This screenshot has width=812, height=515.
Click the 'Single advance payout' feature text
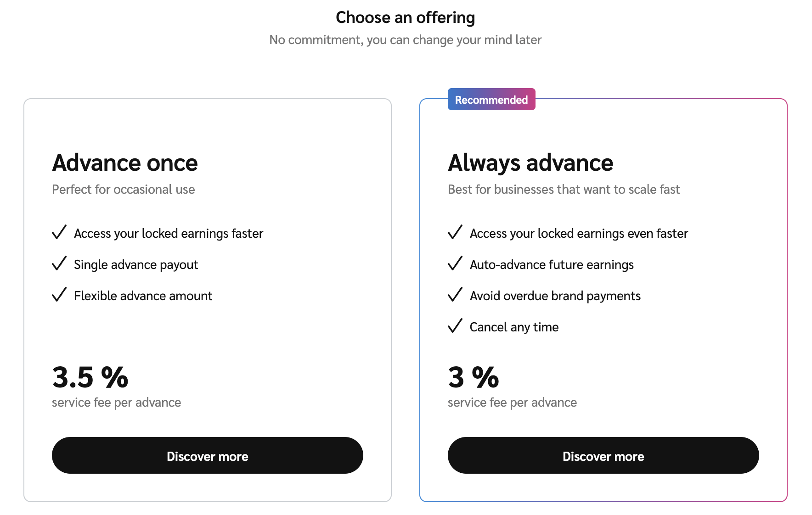136,265
